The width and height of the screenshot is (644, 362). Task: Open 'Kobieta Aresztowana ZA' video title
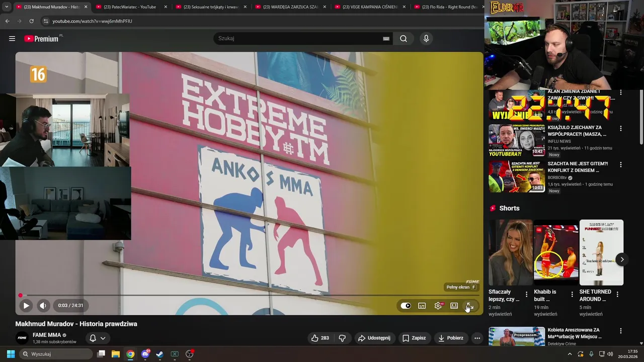pos(575,333)
